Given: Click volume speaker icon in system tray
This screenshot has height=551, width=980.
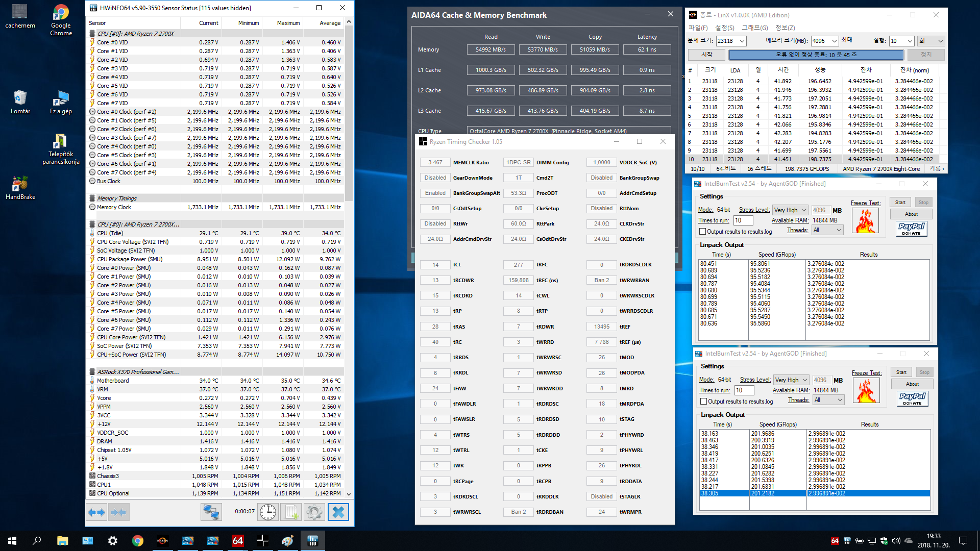Looking at the screenshot, I should [896, 541].
